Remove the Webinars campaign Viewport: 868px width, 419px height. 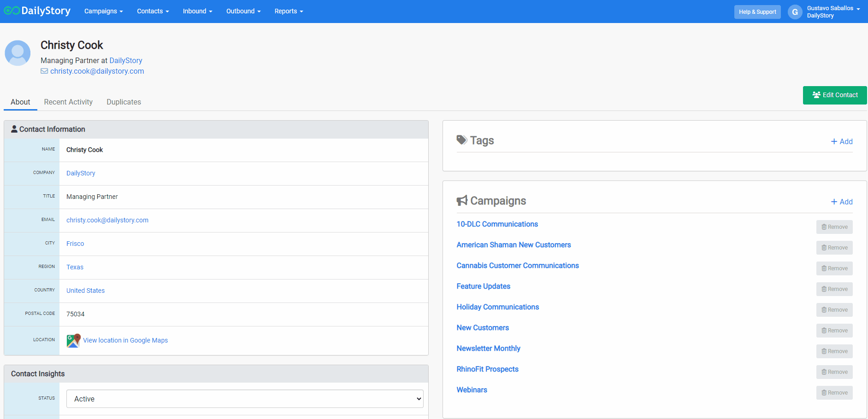[834, 393]
